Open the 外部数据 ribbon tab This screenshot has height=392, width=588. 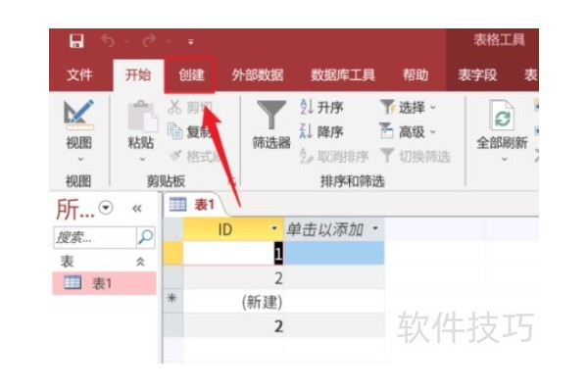[257, 75]
